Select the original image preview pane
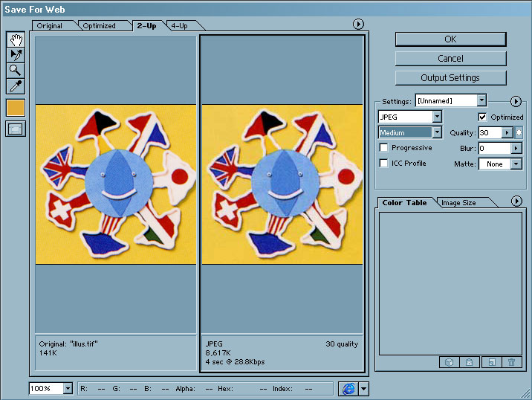Screen dimensions: 532x400 click(116, 184)
